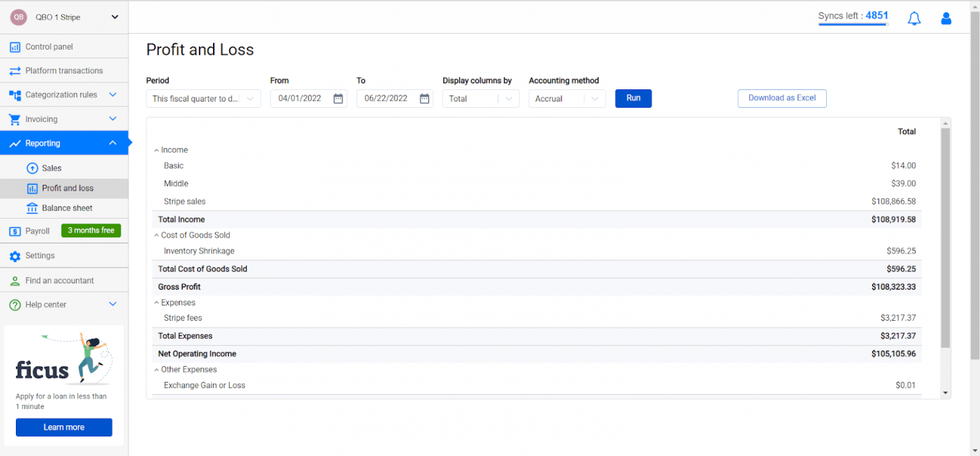Viewport: 980px width, 456px height.
Task: Open the Period dropdown
Action: [x=203, y=99]
